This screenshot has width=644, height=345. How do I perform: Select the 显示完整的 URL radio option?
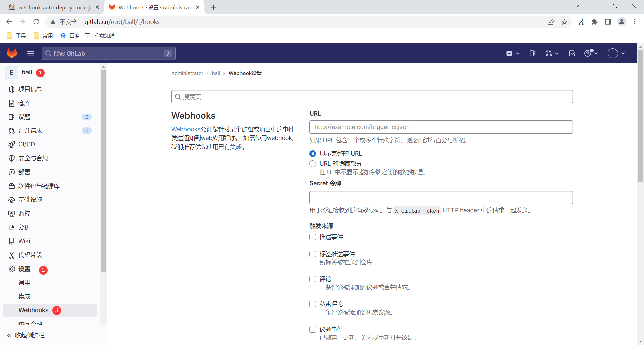(x=313, y=154)
